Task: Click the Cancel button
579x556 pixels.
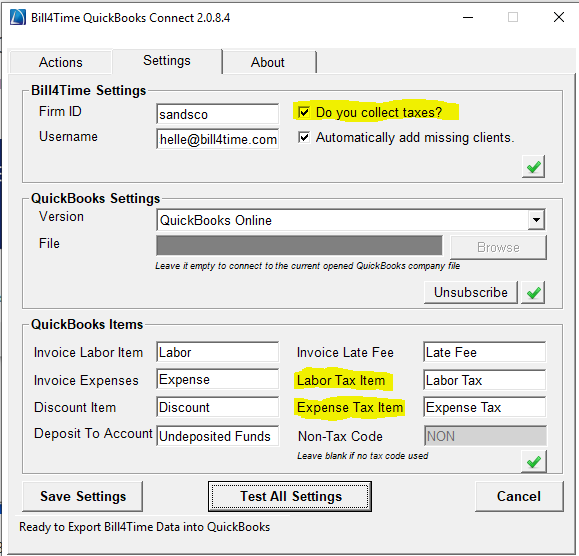Action: tap(519, 496)
